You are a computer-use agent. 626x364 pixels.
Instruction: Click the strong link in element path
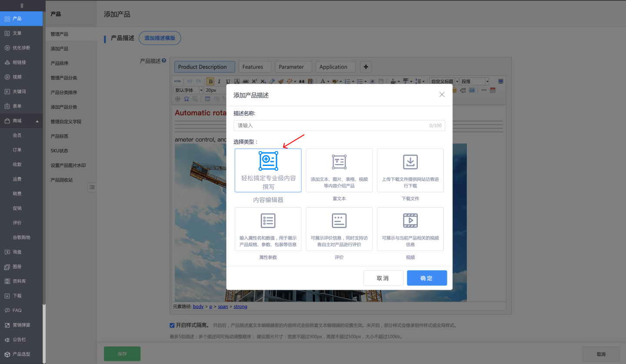(240, 307)
